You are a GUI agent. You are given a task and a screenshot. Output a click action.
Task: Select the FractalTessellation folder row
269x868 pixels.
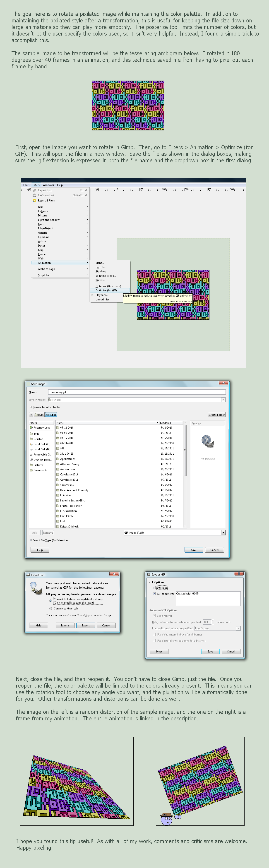click(119, 506)
